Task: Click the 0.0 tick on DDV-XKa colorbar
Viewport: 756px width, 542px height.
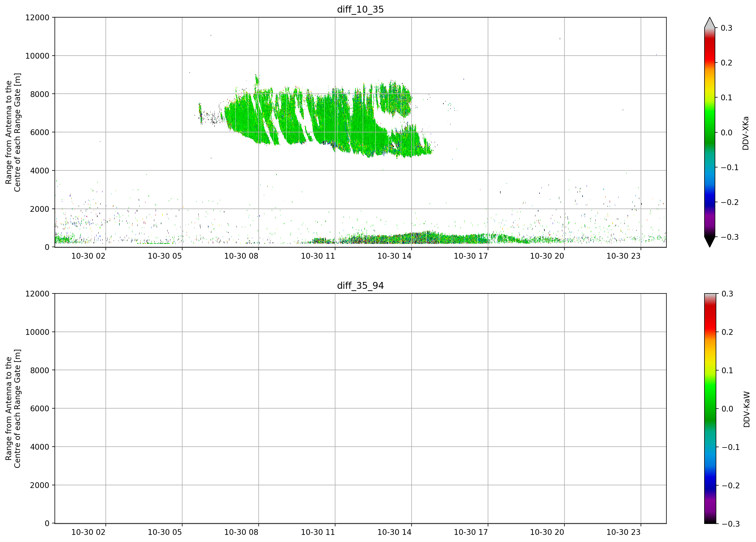Action: pyautogui.click(x=727, y=133)
